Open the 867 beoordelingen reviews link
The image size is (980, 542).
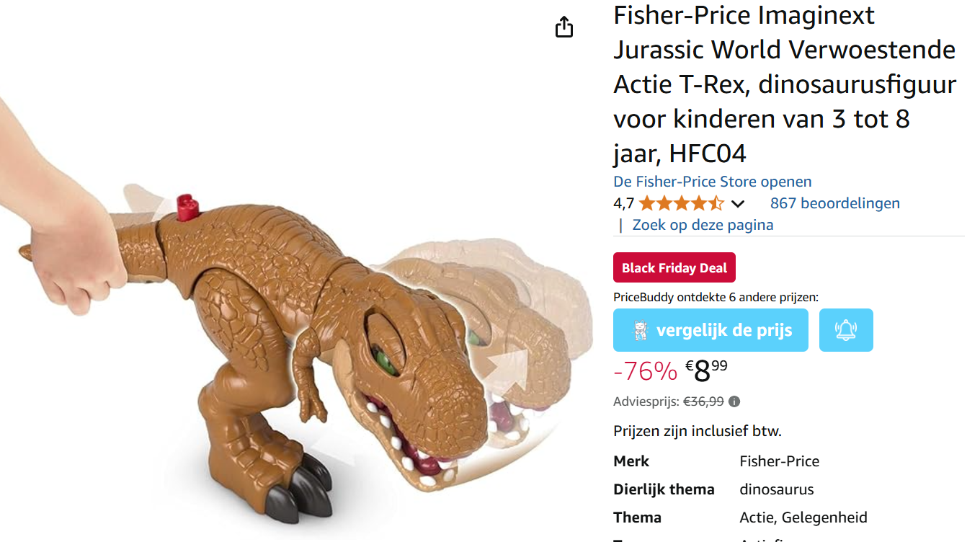pyautogui.click(x=834, y=203)
